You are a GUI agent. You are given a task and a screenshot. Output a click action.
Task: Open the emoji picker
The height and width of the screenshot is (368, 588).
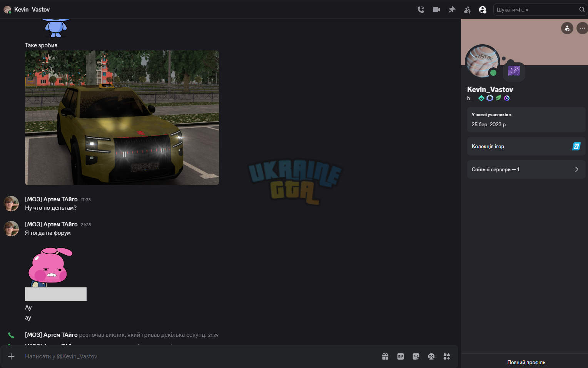pyautogui.click(x=431, y=356)
